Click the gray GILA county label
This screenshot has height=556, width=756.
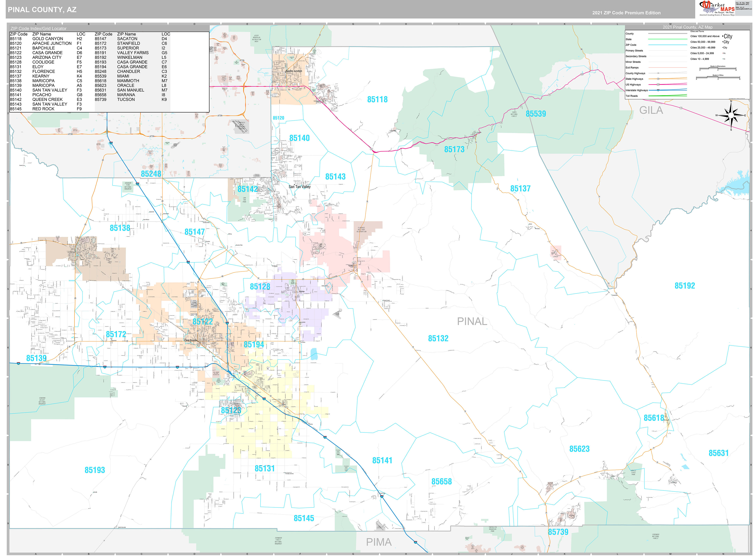tap(651, 110)
